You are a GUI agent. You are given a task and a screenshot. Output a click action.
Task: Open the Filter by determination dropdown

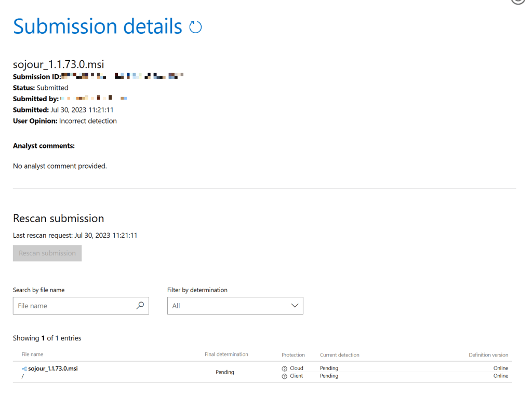coord(235,306)
